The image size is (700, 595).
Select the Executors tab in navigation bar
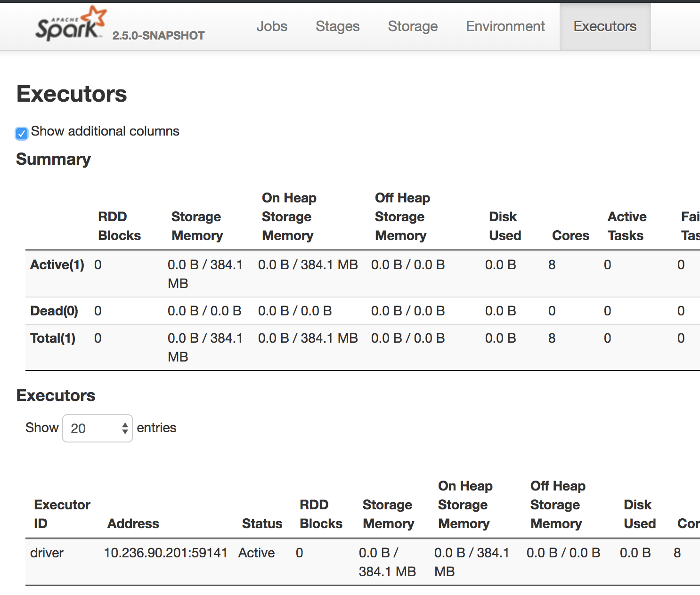tap(605, 26)
